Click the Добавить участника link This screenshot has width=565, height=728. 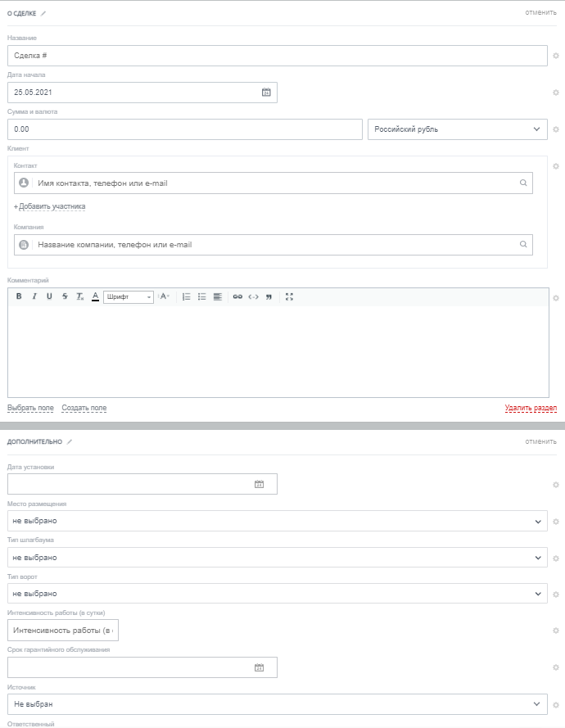51,206
